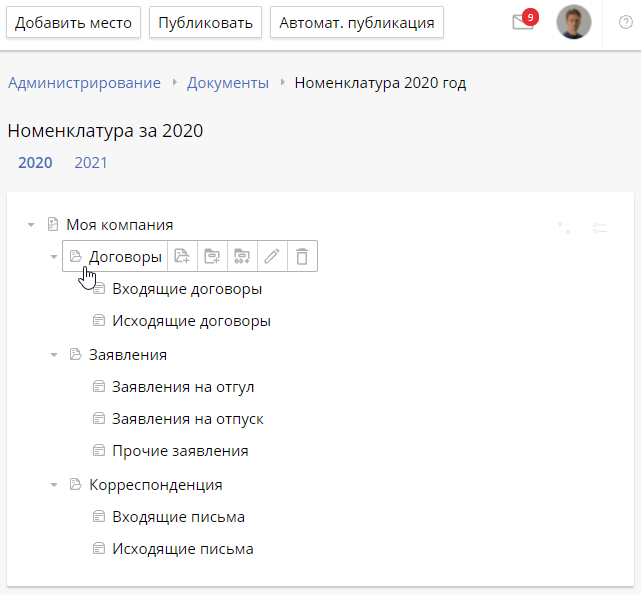This screenshot has height=595, width=641.
Task: Click the help question mark icon
Action: [626, 22]
